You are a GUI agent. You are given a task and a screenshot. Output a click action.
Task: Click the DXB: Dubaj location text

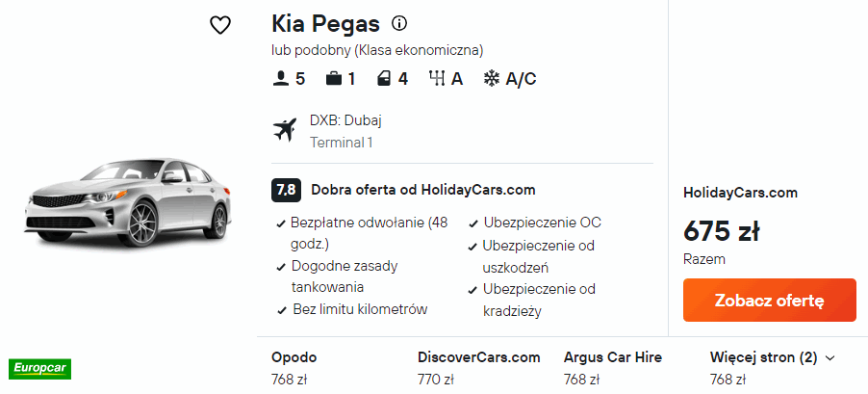tap(345, 121)
